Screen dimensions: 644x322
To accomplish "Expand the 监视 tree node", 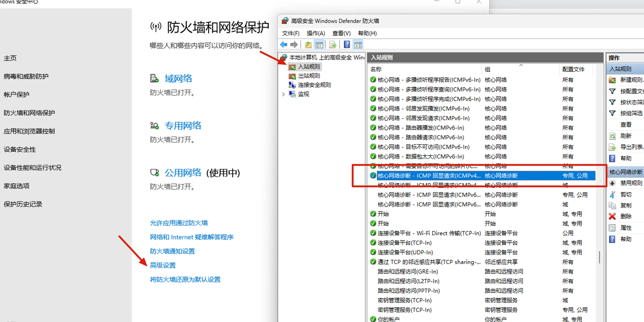I will click(x=283, y=94).
